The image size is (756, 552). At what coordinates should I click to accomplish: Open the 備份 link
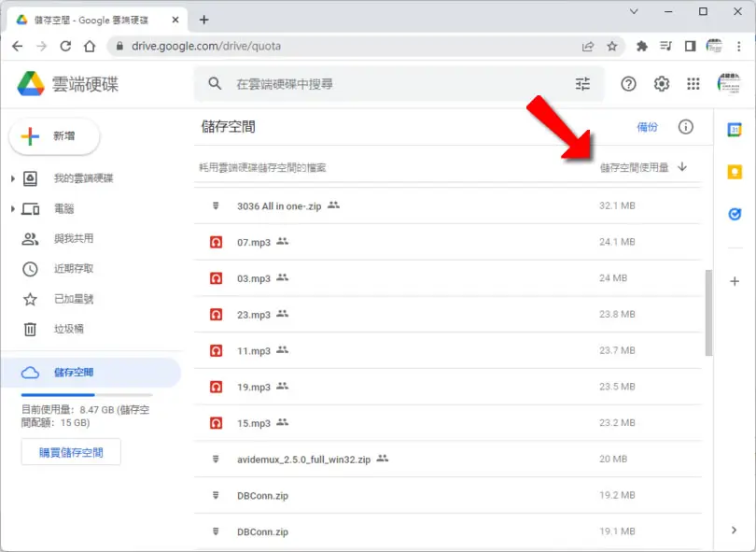647,127
